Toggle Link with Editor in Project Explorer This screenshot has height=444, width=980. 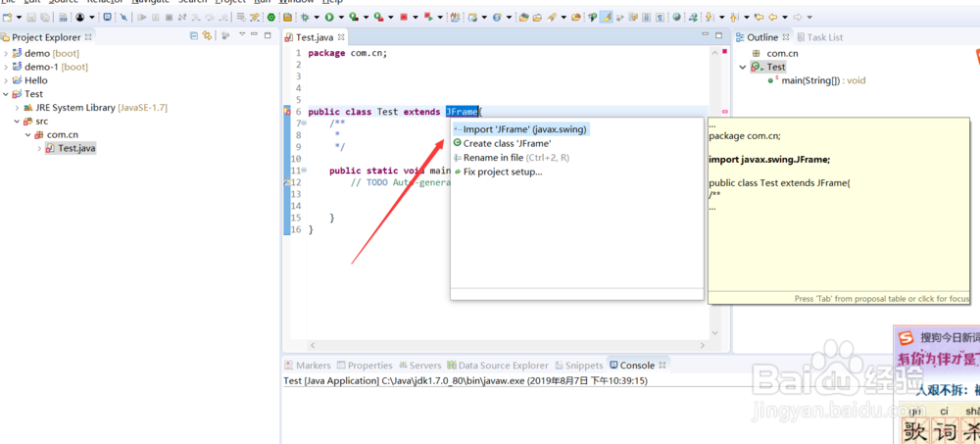point(207,35)
